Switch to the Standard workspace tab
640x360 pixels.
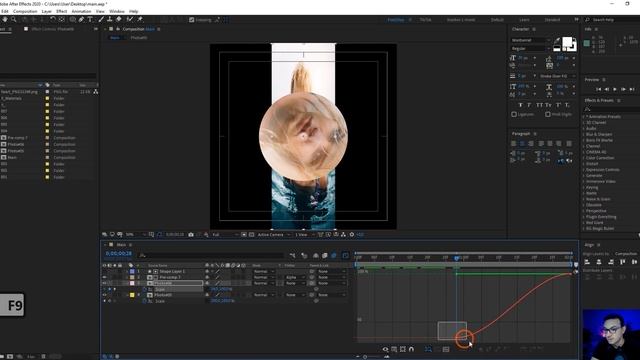click(552, 20)
